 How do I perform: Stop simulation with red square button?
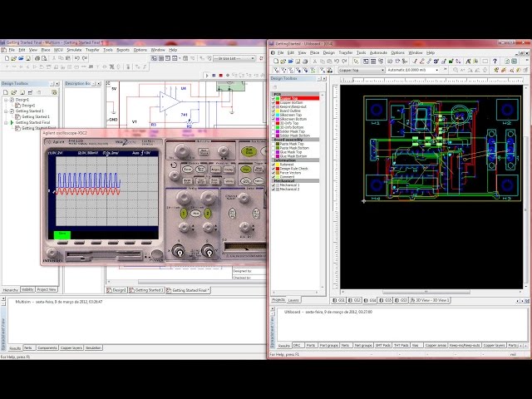221,75
